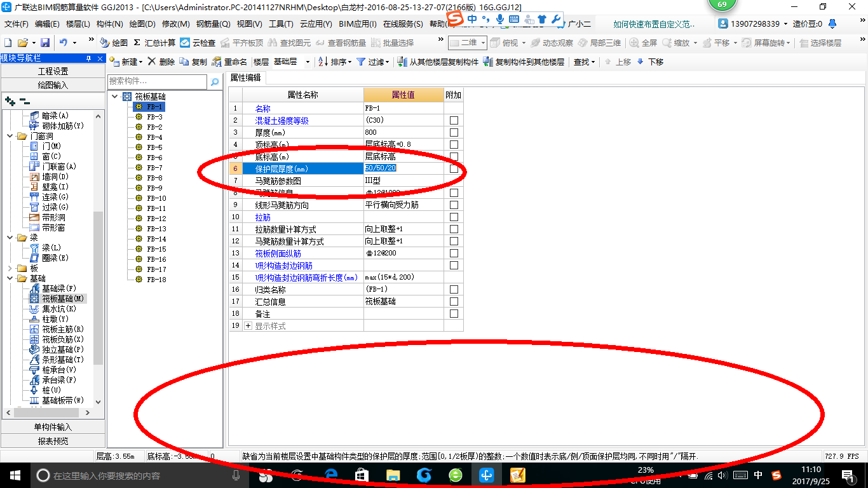The height and width of the screenshot is (488, 868).
Task: Click 复制 copy component button
Action: point(193,62)
